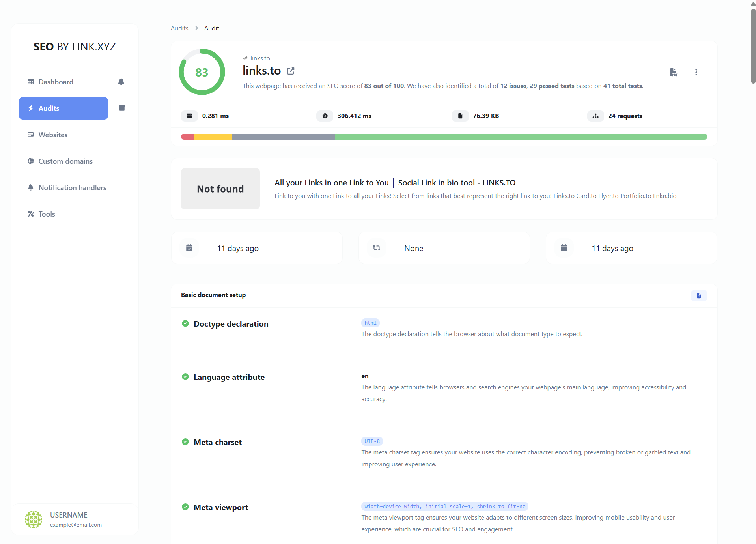The image size is (756, 544).
Task: Click the Language attribute title
Action: click(x=229, y=377)
